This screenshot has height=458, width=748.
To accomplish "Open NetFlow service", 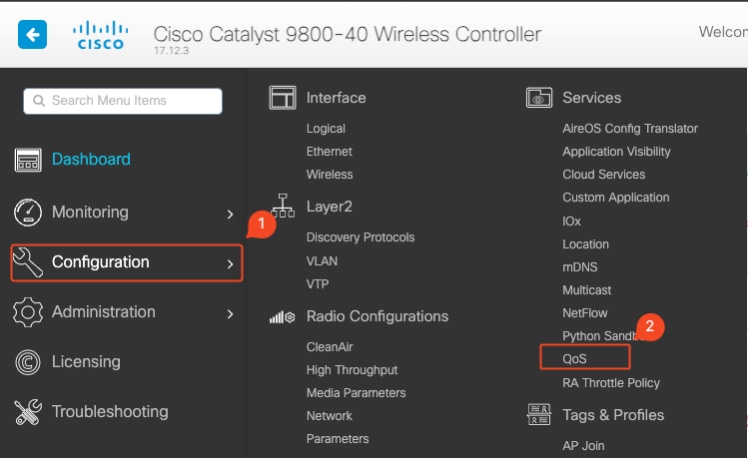I will (x=585, y=313).
